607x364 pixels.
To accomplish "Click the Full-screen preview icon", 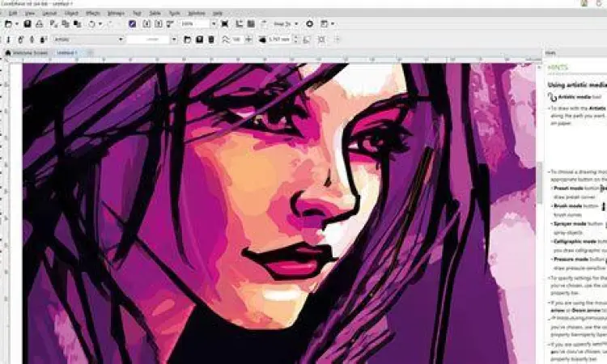I will (x=227, y=25).
